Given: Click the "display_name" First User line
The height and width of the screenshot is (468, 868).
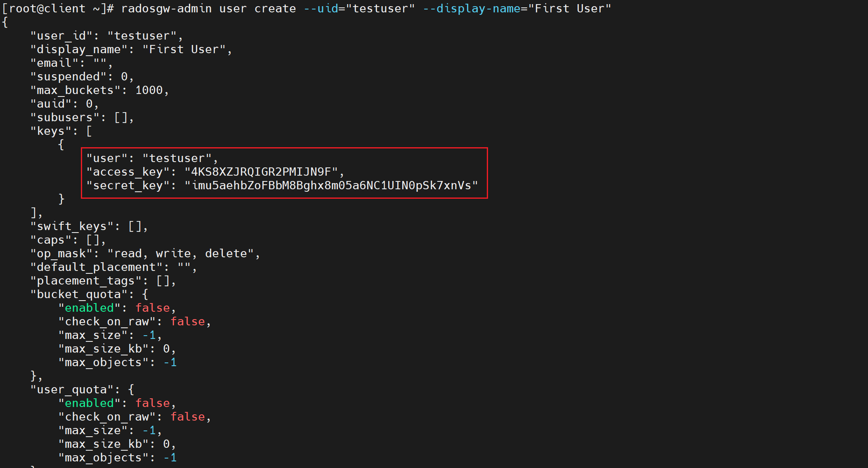Looking at the screenshot, I should pos(131,49).
